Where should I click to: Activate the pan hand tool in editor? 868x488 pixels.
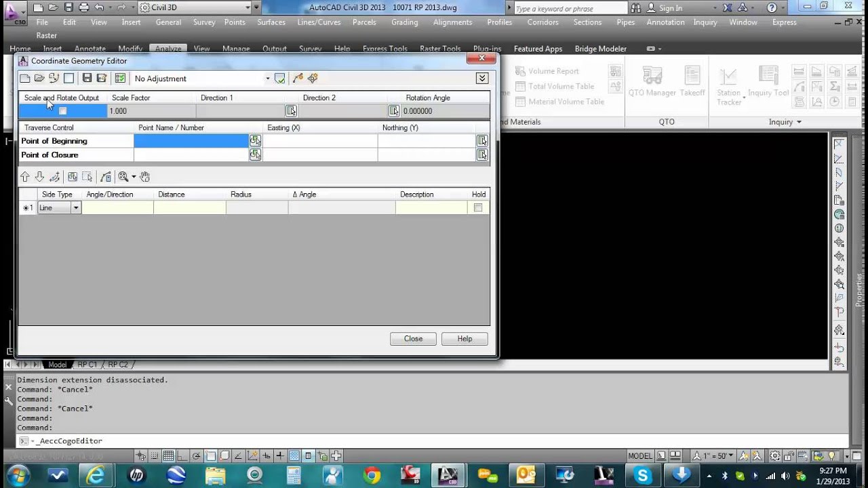144,177
